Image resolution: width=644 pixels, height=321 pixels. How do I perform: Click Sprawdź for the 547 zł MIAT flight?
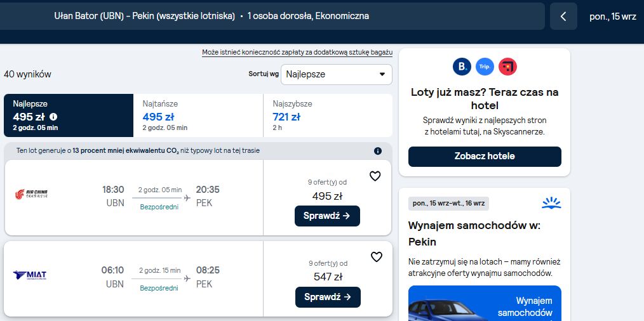pos(328,297)
